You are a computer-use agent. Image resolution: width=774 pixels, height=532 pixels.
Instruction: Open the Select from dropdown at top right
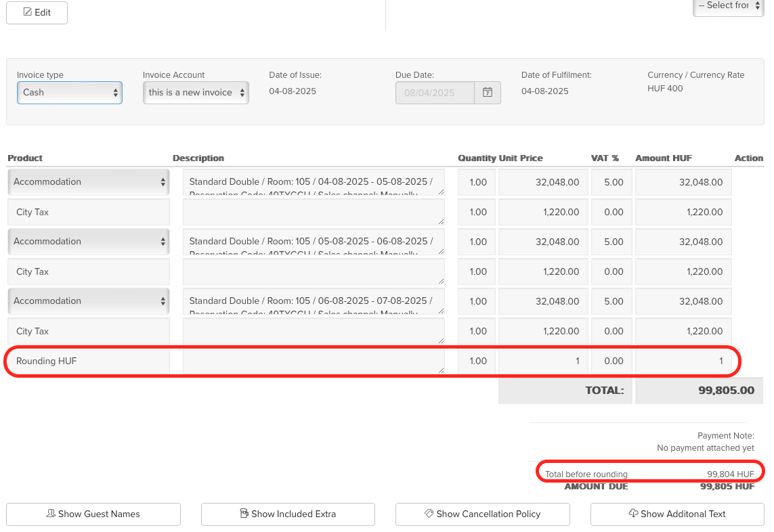point(728,7)
